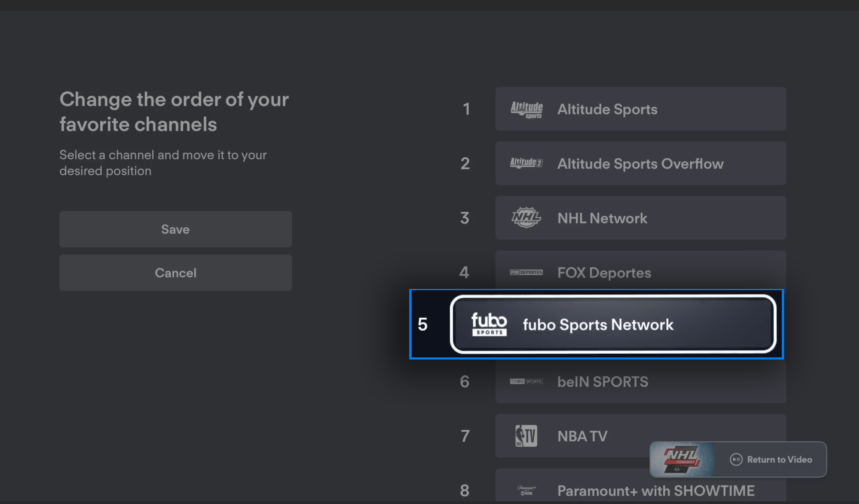This screenshot has width=859, height=504.
Task: Click the Paramount+ Showtime logo icon
Action: coord(526,490)
